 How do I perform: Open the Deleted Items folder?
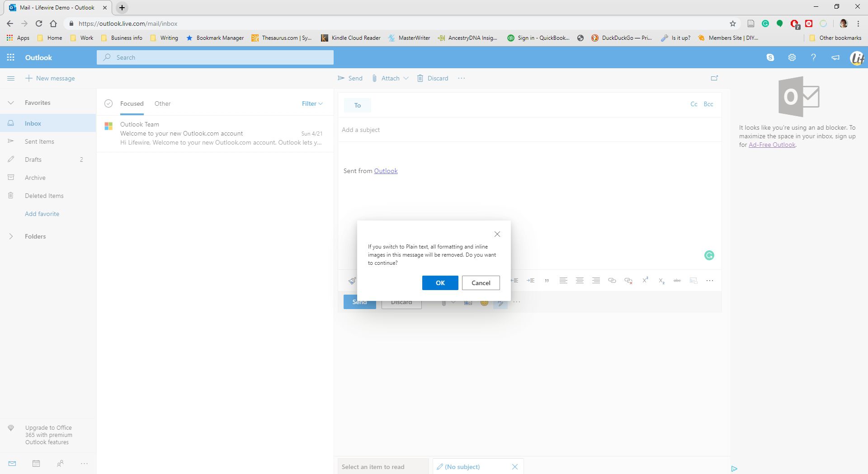tap(48, 196)
